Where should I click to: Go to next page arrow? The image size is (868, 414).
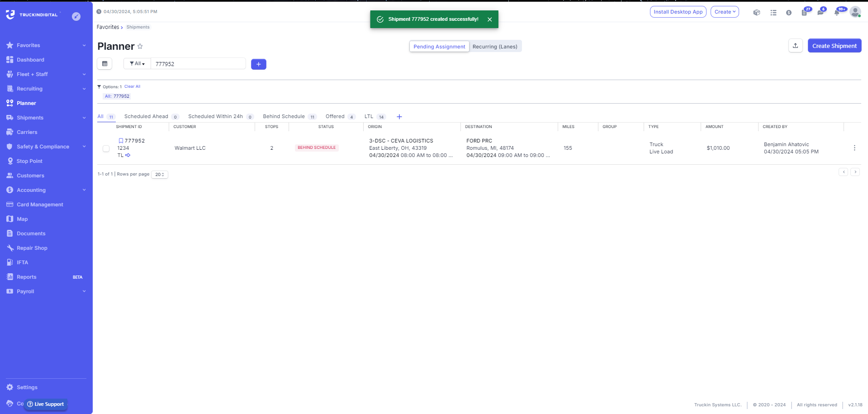855,172
